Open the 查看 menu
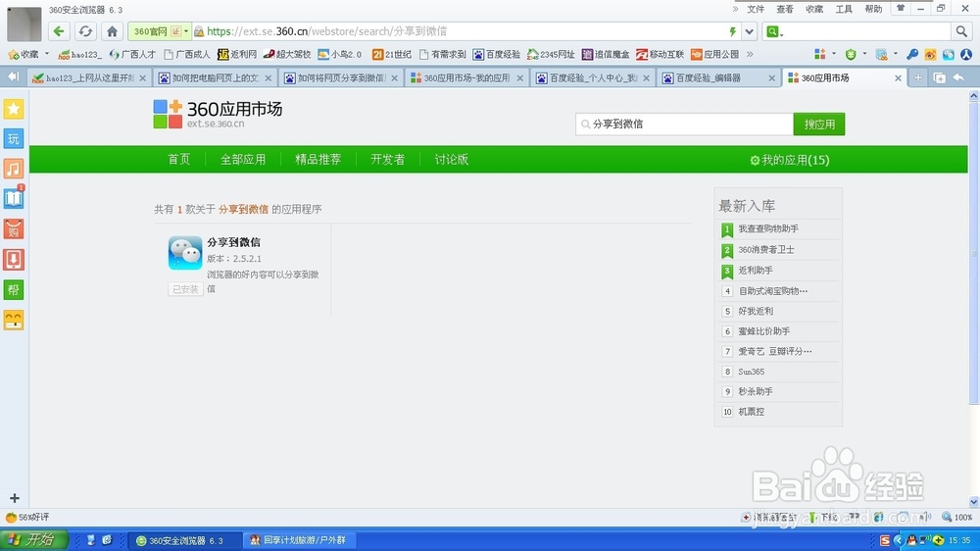980x551 pixels. 785,9
